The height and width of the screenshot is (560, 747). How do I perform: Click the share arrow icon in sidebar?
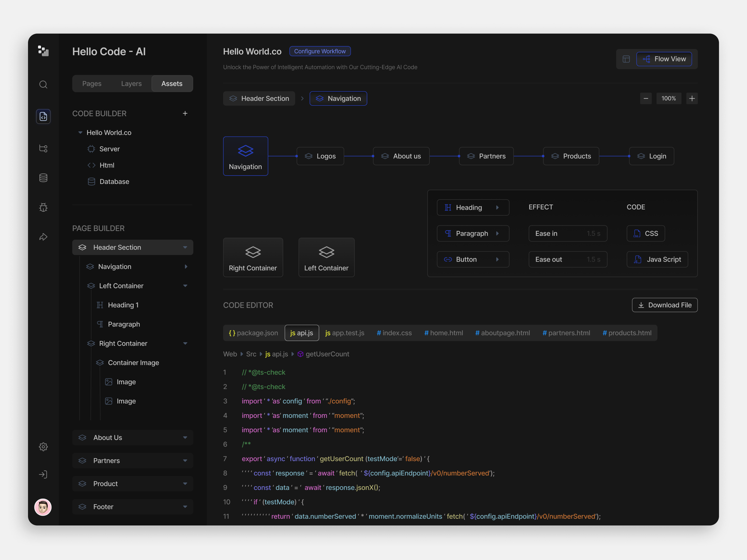pos(43,237)
